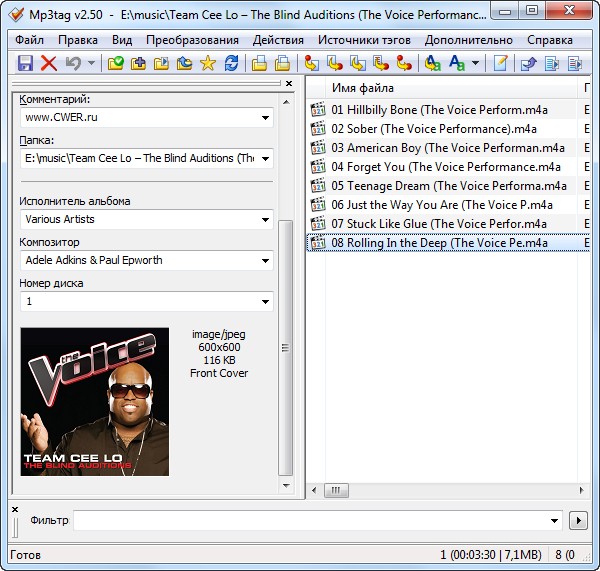Click the folder with plus sign icon

click(139, 63)
